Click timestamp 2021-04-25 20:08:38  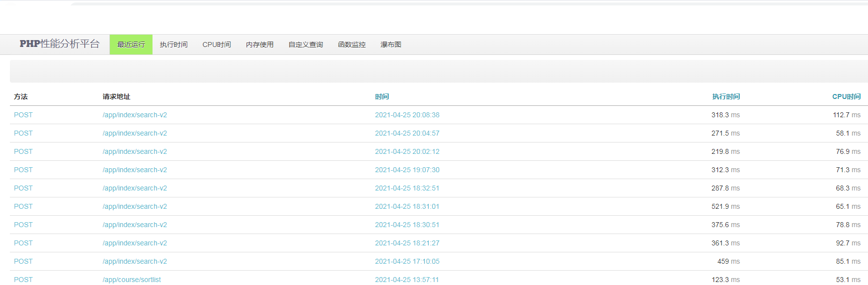(407, 115)
